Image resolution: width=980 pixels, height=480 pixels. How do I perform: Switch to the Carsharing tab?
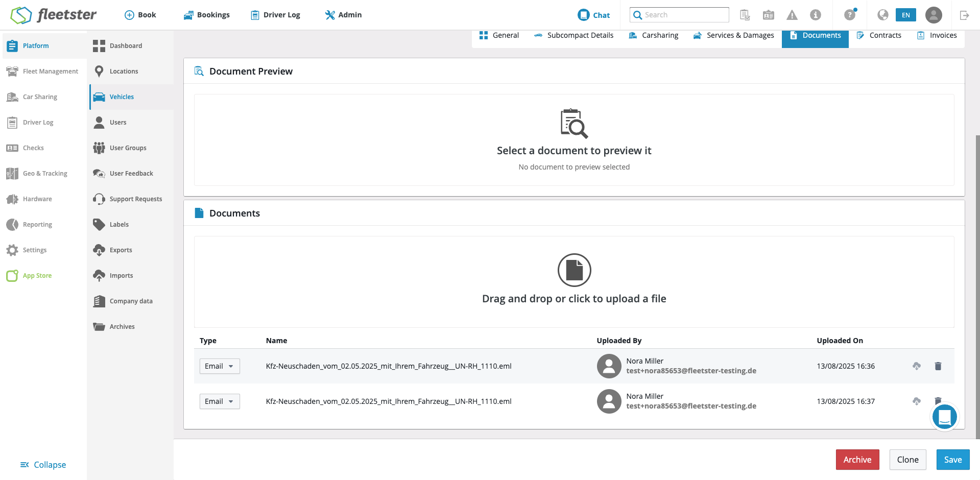(653, 36)
